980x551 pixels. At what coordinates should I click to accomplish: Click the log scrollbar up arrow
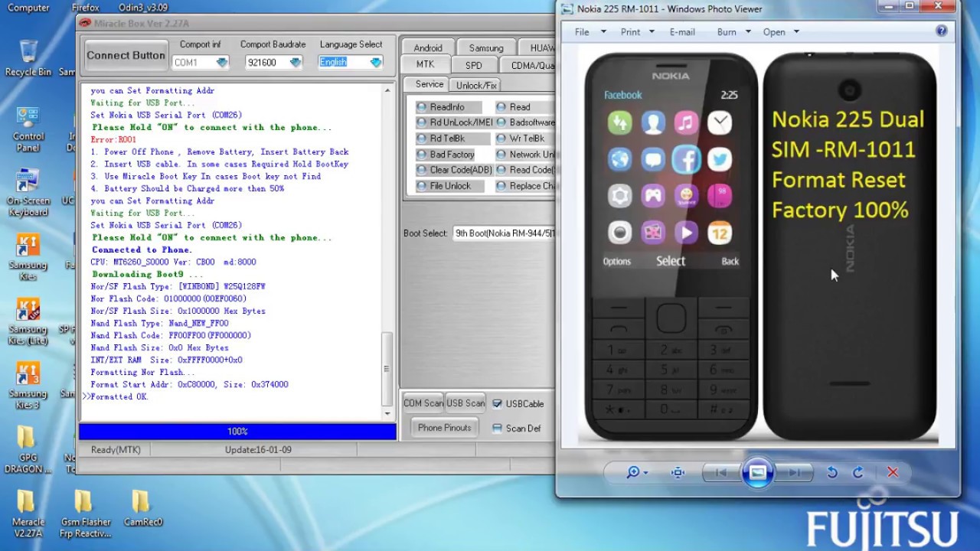point(387,89)
